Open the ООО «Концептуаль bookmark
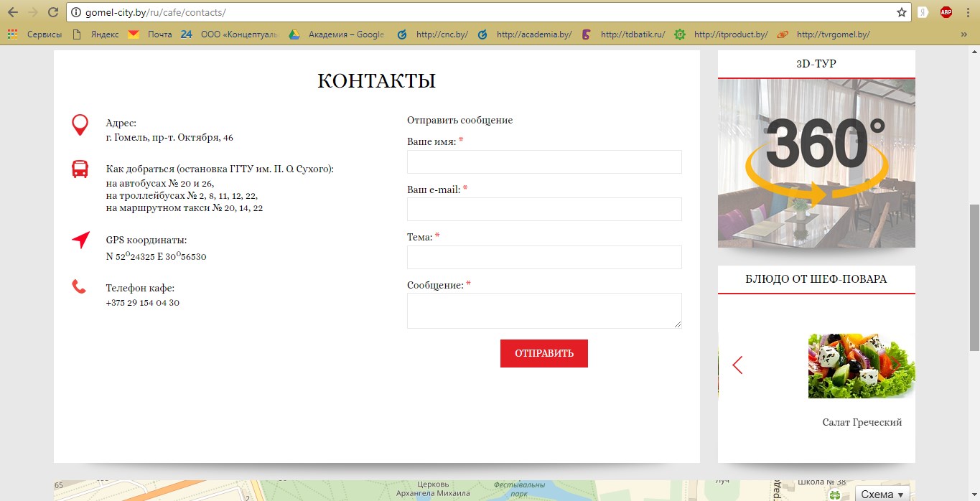Screen dimensions: 980x501 (x=229, y=34)
